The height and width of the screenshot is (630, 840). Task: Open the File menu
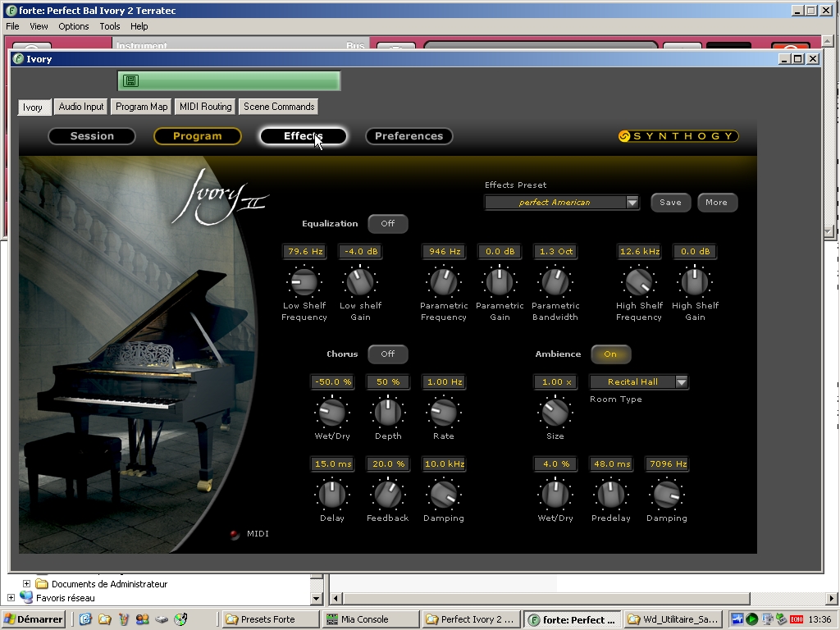[x=12, y=26]
